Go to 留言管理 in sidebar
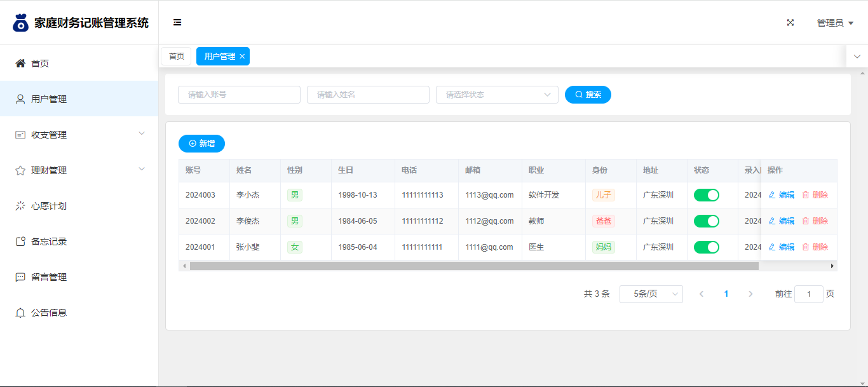 [x=48, y=277]
